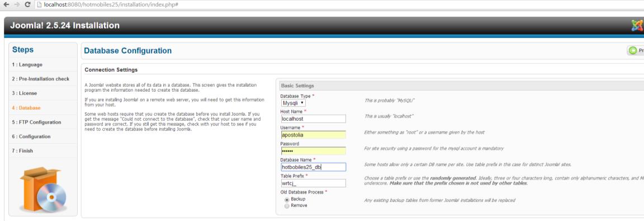Click the Username field with apostolia

pos(314,135)
